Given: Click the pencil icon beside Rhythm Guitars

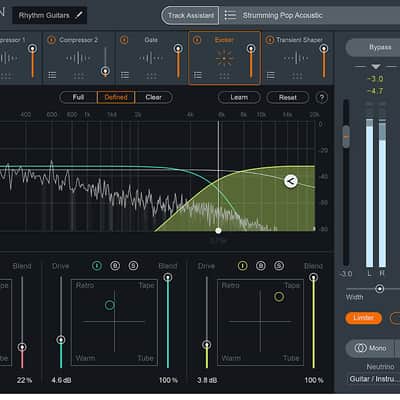Looking at the screenshot, I should coord(79,15).
